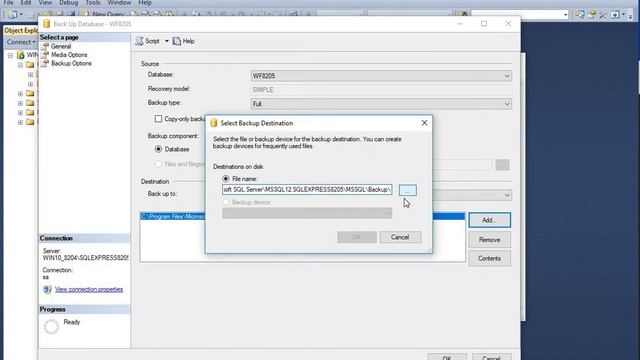
Task: Click the first icon right of the toolbar combo box
Action: [580, 15]
